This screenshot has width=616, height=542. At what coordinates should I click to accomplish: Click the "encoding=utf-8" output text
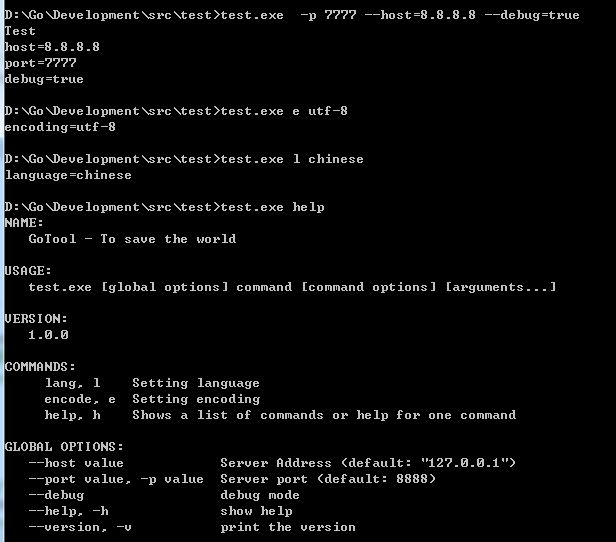pos(60,127)
